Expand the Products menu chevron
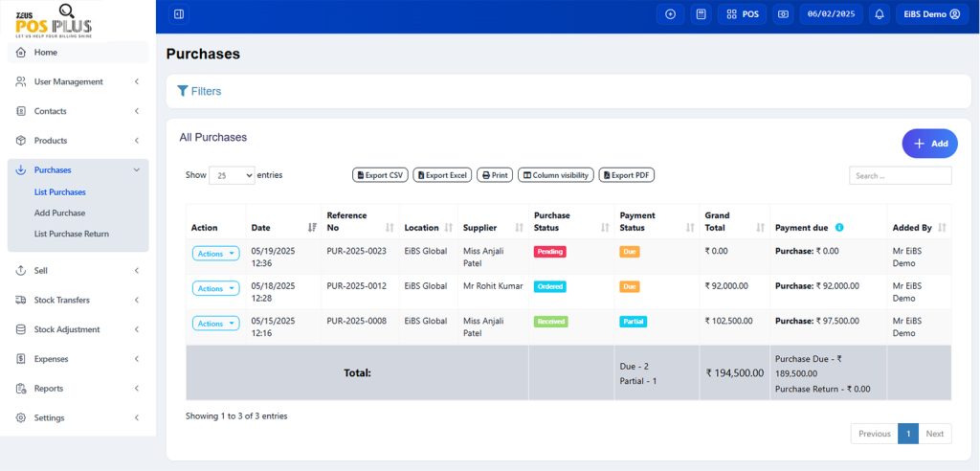Viewport: 980px width, 471px height. 136,141
